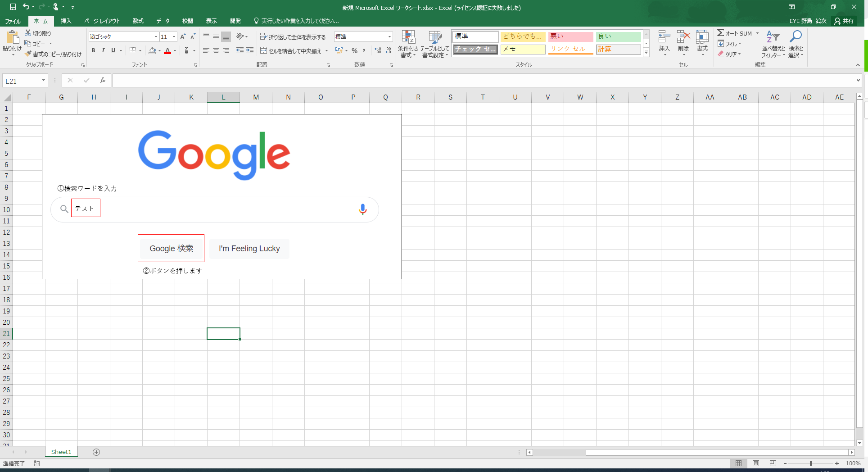Screen dimensions: 868x472
Task: Switch to Normal view in status bar
Action: click(739, 463)
